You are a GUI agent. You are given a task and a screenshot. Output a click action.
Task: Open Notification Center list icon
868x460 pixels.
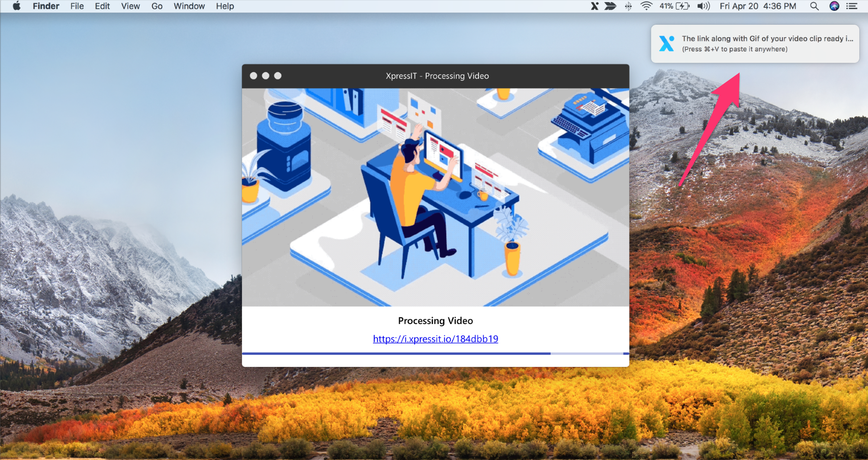[852, 6]
